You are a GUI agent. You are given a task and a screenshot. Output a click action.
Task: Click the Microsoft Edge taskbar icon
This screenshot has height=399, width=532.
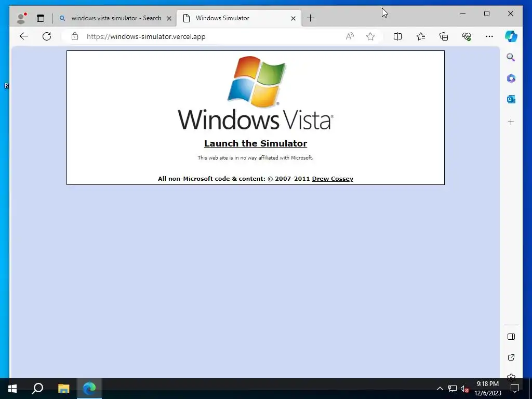[89, 389]
